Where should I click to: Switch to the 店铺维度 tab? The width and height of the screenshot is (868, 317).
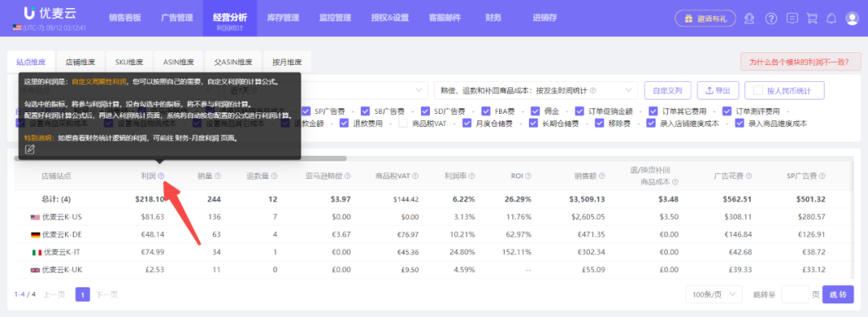pyautogui.click(x=80, y=62)
